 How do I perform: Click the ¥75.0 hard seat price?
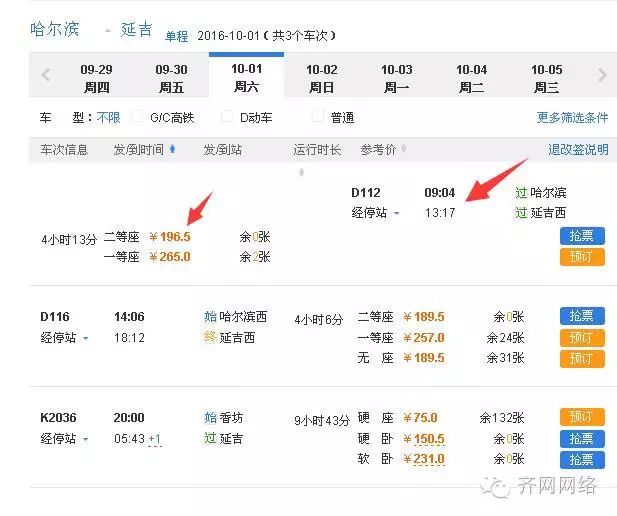tap(420, 417)
